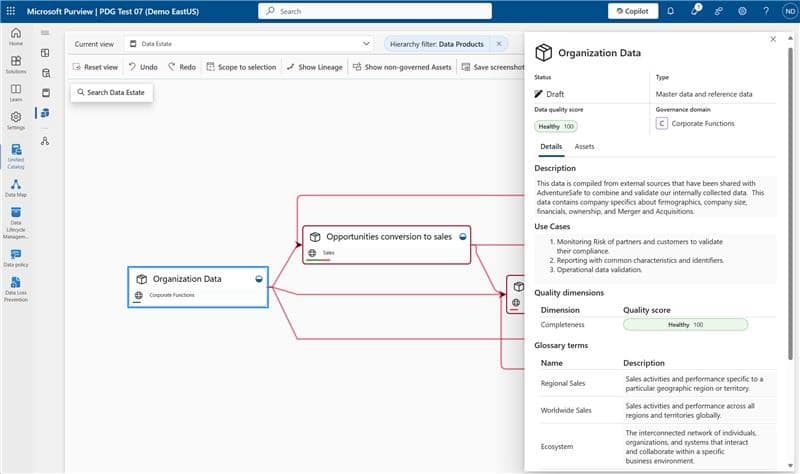Open Learn in left navigation
The height and width of the screenshot is (474, 800).
click(x=16, y=93)
